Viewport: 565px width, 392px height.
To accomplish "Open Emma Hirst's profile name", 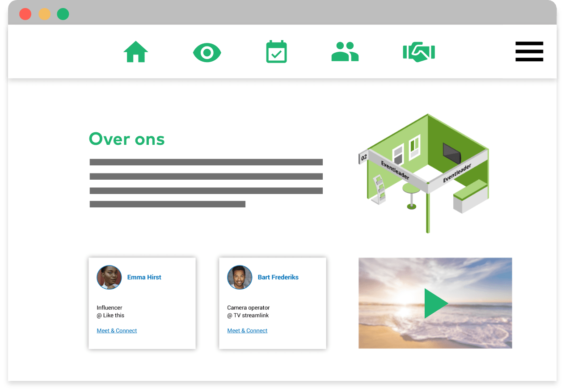I will [x=144, y=277].
